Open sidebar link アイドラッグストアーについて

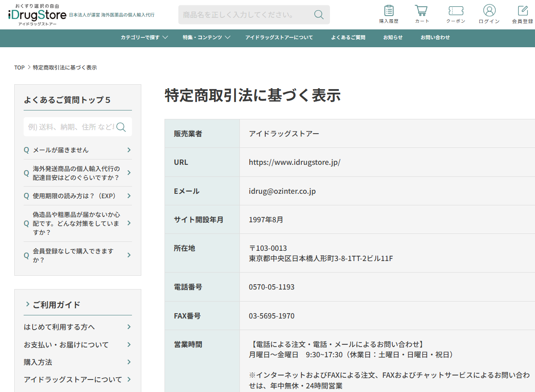pos(73,380)
